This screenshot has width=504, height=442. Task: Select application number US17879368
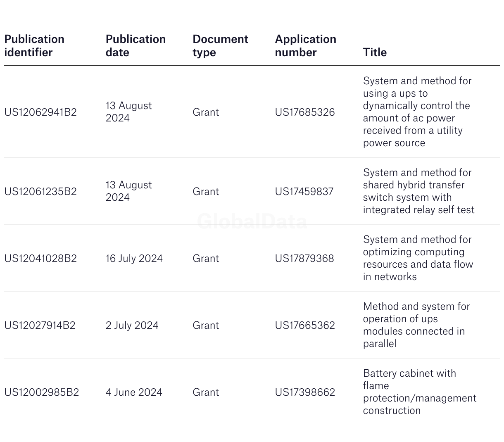point(304,259)
